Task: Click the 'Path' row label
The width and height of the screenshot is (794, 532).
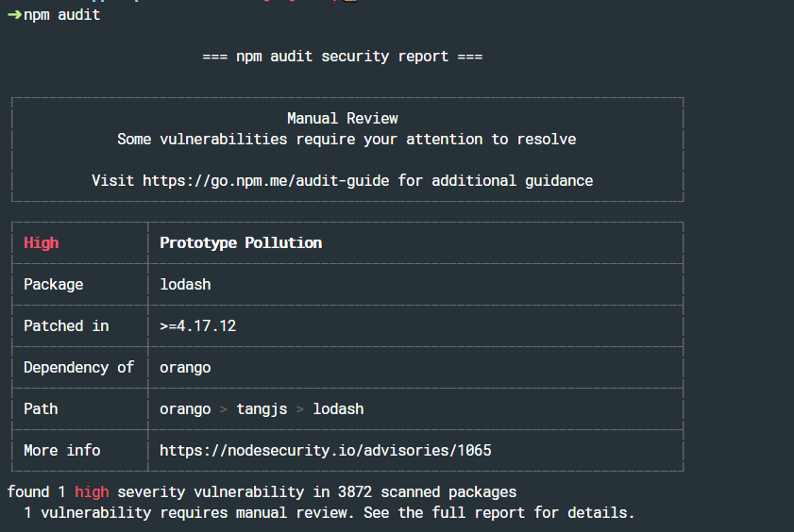Action: pos(41,408)
